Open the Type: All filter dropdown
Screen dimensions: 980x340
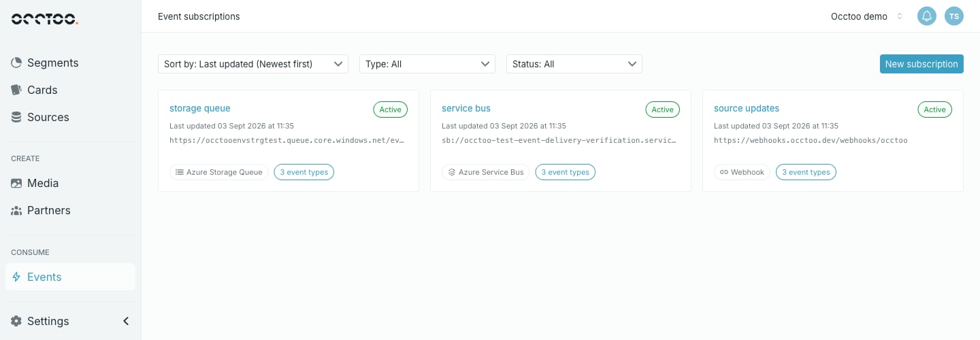pos(427,64)
